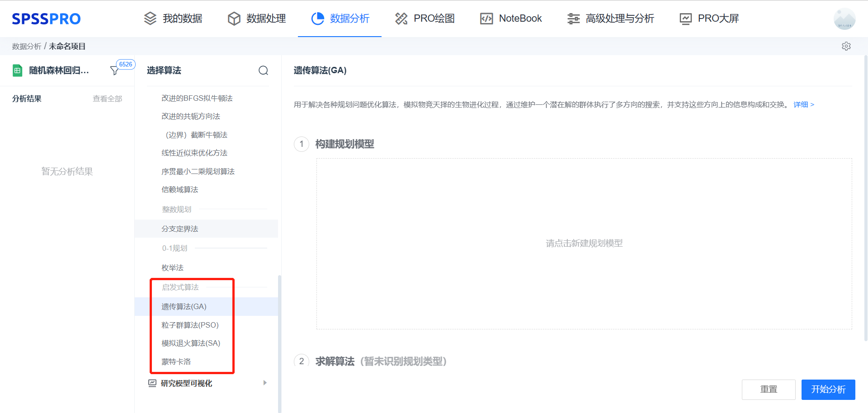This screenshot has width=868, height=413.
Task: Open settings gear in breadcrumb bar
Action: [846, 46]
